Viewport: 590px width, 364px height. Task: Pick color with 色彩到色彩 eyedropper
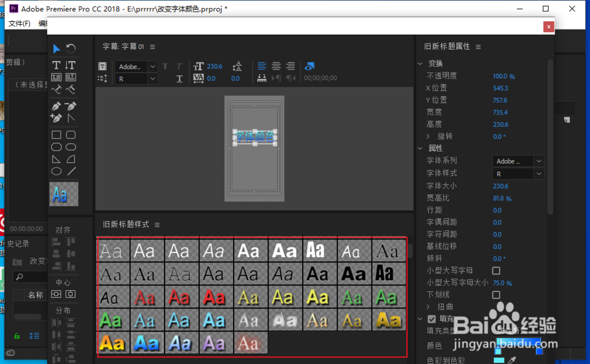[x=513, y=360]
